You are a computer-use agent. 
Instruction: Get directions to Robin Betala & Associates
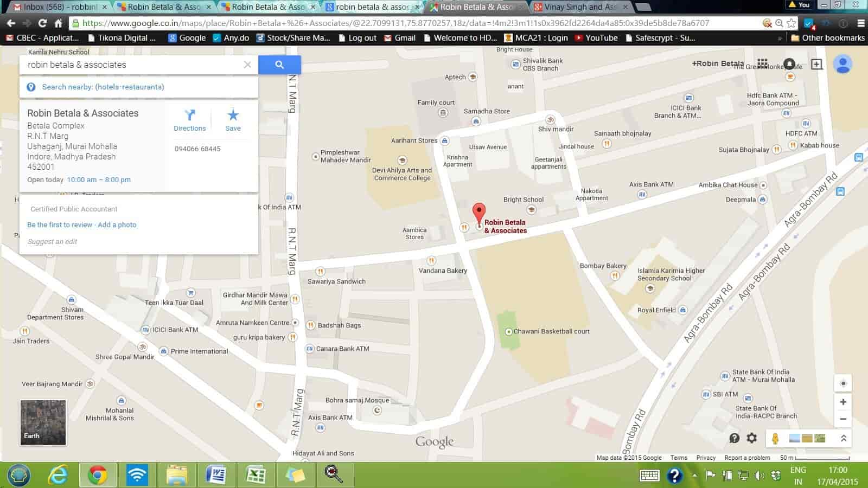(189, 120)
